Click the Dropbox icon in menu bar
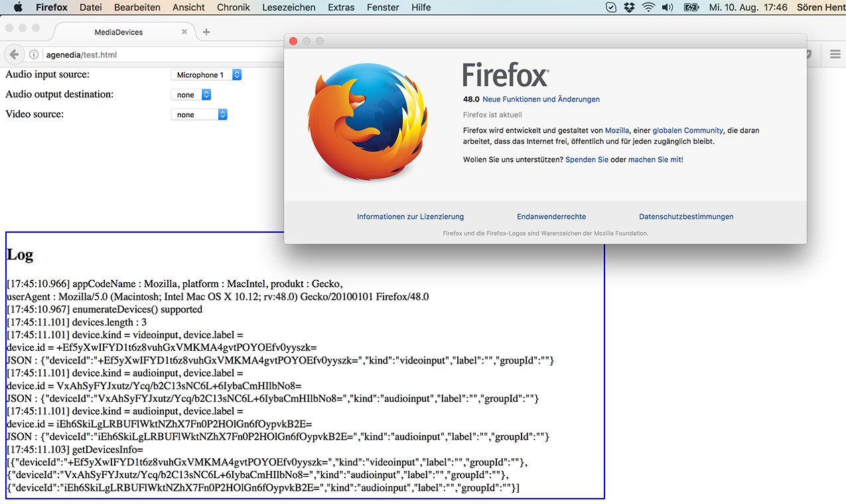The image size is (846, 504). 629,7
